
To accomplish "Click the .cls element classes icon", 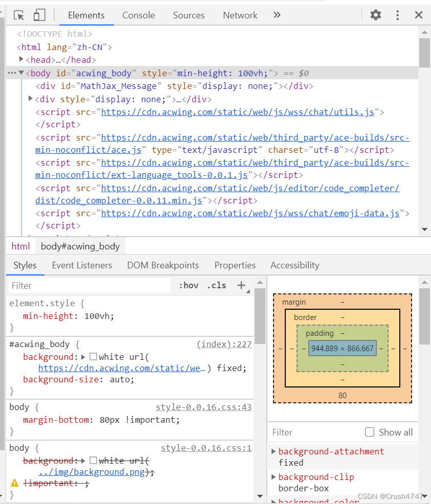I will [216, 285].
